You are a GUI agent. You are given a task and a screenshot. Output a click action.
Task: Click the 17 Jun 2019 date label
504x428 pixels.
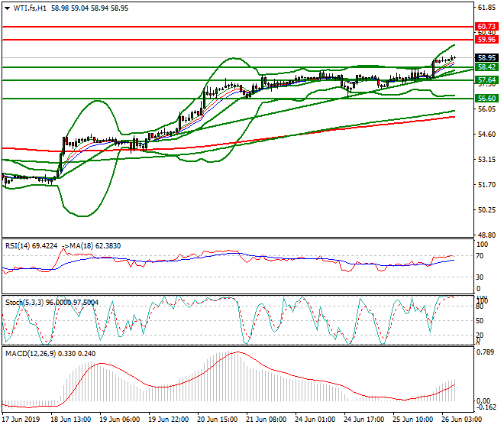(x=21, y=420)
